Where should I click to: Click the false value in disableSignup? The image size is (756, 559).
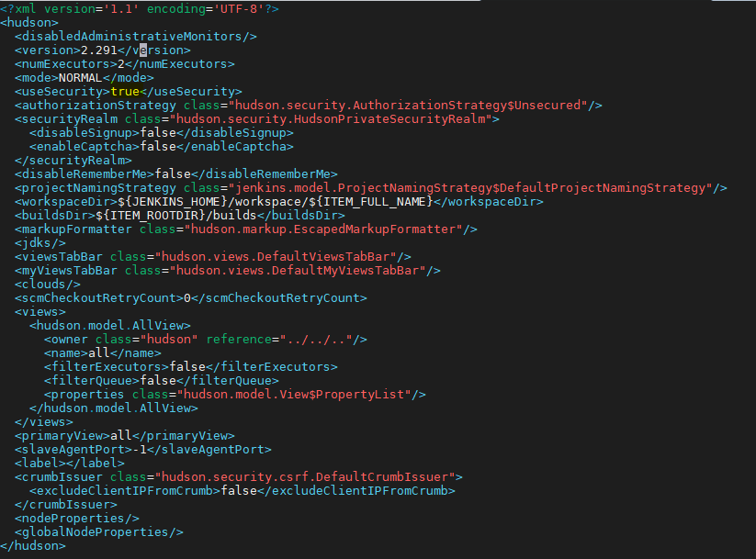point(158,133)
